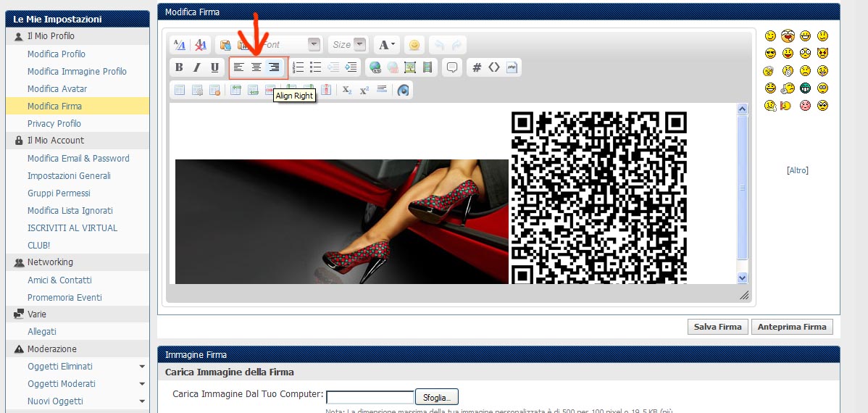Click the Sfoglia... browse button
The height and width of the screenshot is (413, 868).
tap(436, 397)
